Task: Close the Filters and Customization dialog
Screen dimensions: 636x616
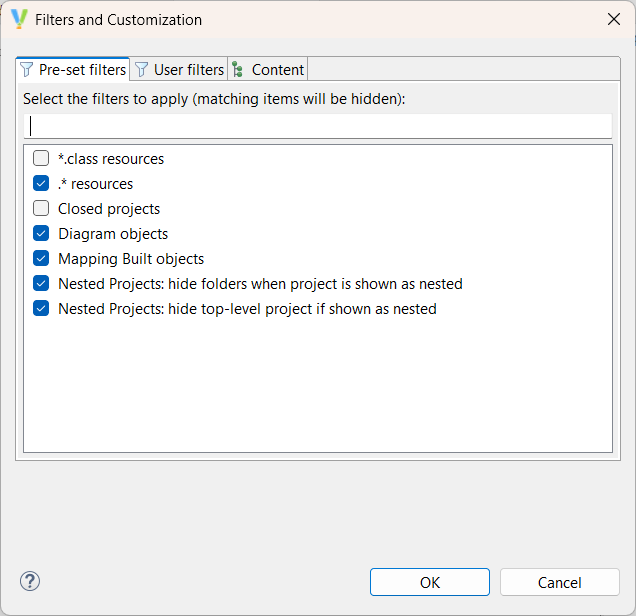Action: tap(613, 19)
